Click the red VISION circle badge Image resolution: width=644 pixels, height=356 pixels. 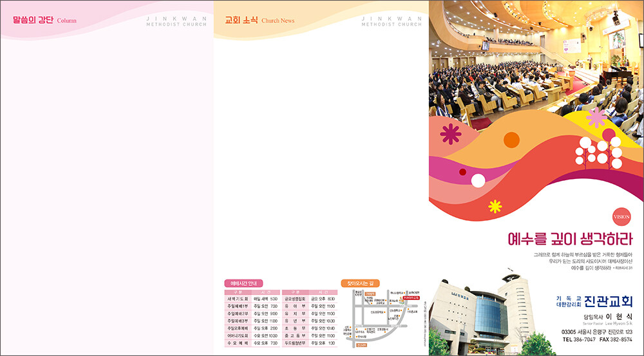(621, 217)
